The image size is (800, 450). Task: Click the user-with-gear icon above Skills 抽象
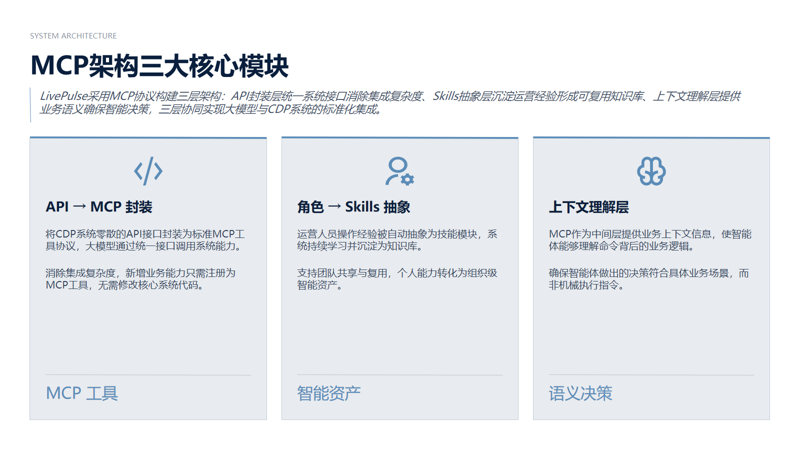coord(399,171)
